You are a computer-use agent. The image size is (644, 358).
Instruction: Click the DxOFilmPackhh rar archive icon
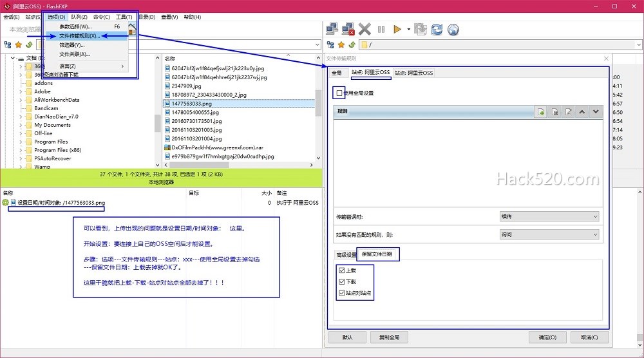pyautogui.click(x=167, y=147)
